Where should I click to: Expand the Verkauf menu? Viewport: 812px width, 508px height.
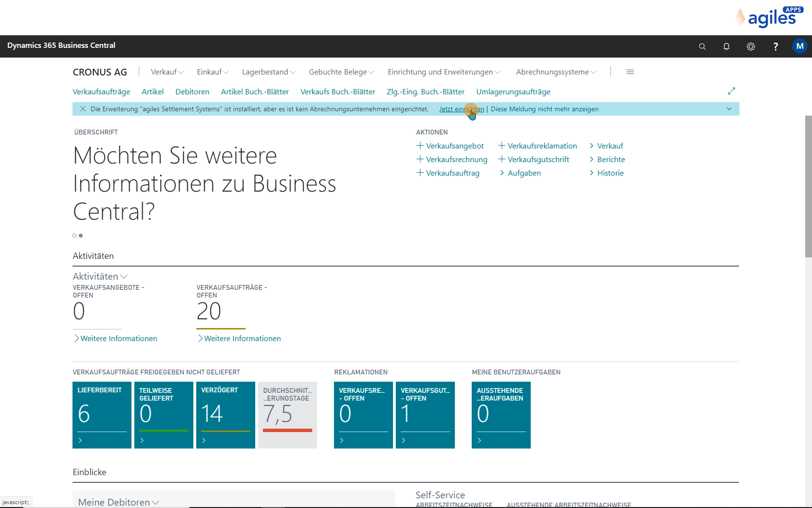pyautogui.click(x=167, y=72)
